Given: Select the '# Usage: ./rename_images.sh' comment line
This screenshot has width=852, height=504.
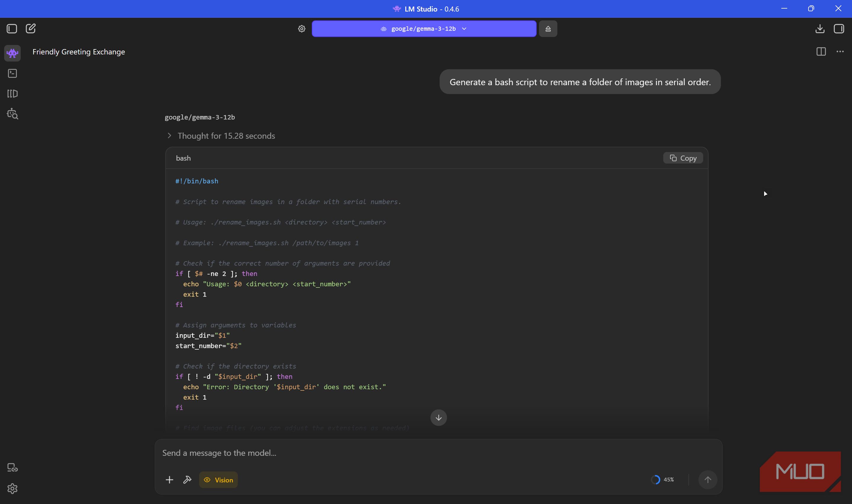Looking at the screenshot, I should (280, 222).
